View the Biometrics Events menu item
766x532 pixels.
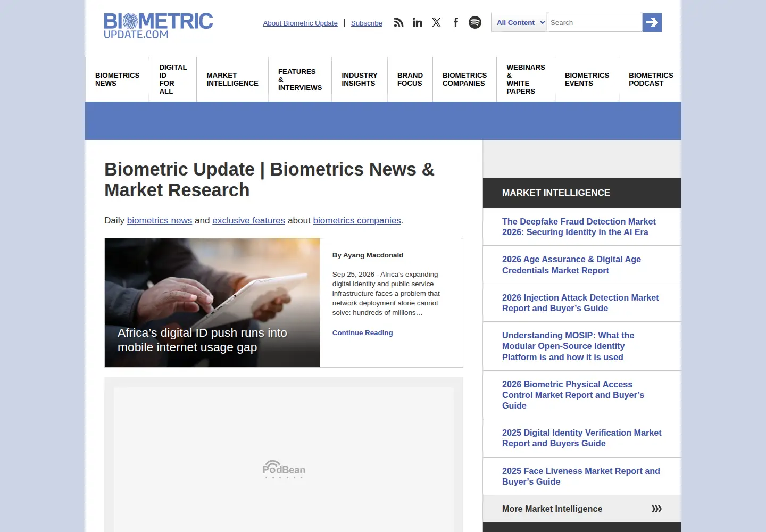click(x=587, y=79)
